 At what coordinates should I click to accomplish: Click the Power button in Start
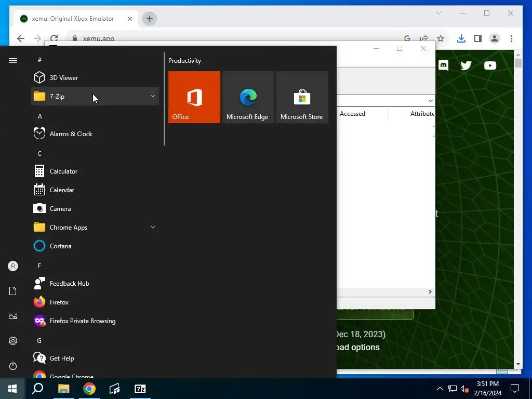[x=13, y=366]
